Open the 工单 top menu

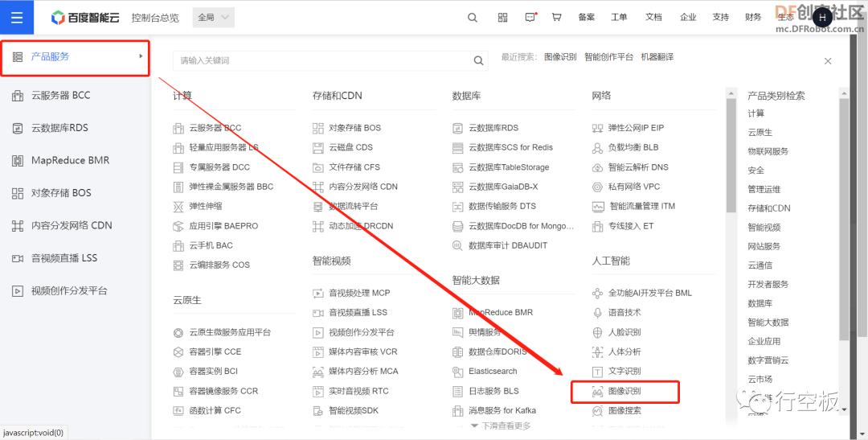coord(619,17)
